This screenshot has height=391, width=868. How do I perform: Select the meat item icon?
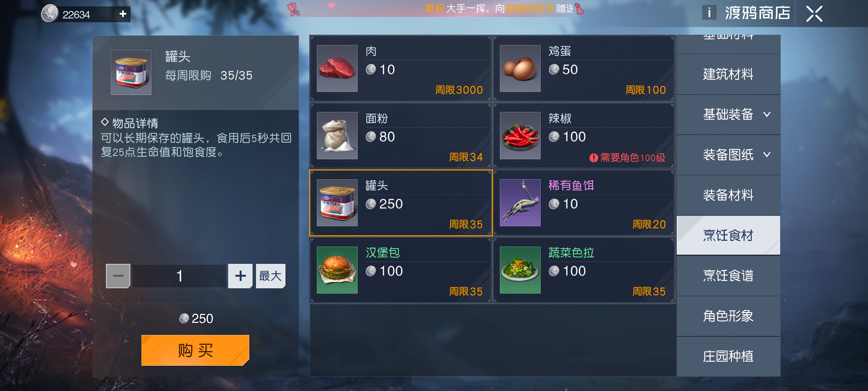337,68
